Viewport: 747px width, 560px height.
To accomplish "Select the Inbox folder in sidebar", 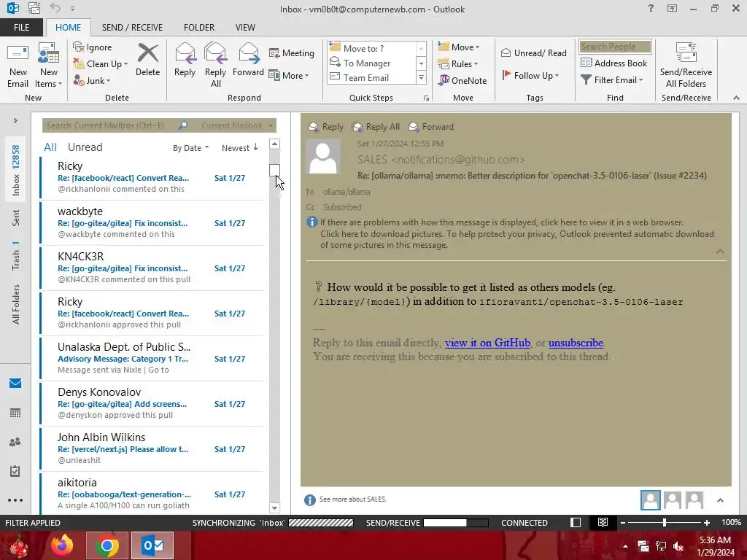I will pos(16,170).
